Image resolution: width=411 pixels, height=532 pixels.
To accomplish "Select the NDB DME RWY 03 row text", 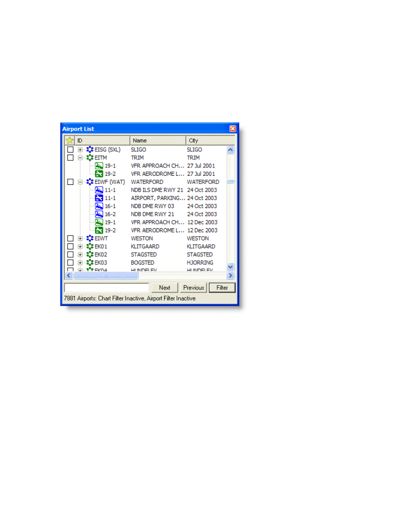I will click(x=153, y=206).
